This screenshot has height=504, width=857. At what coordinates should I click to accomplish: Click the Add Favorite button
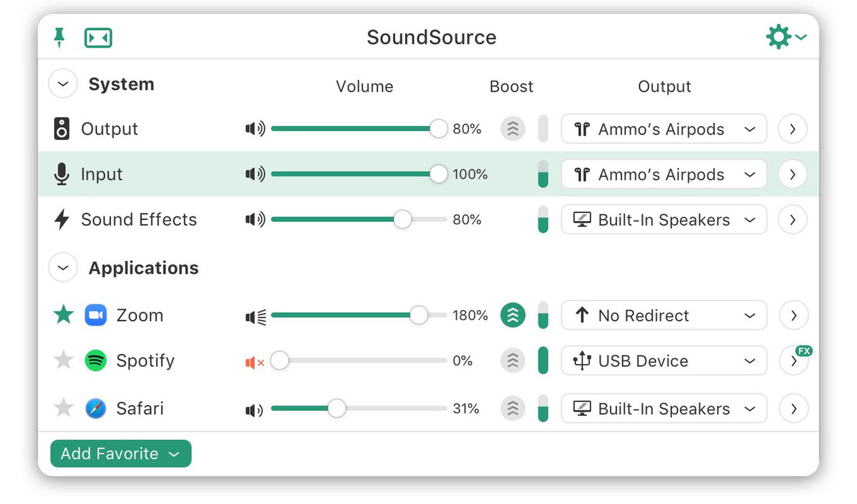(121, 453)
